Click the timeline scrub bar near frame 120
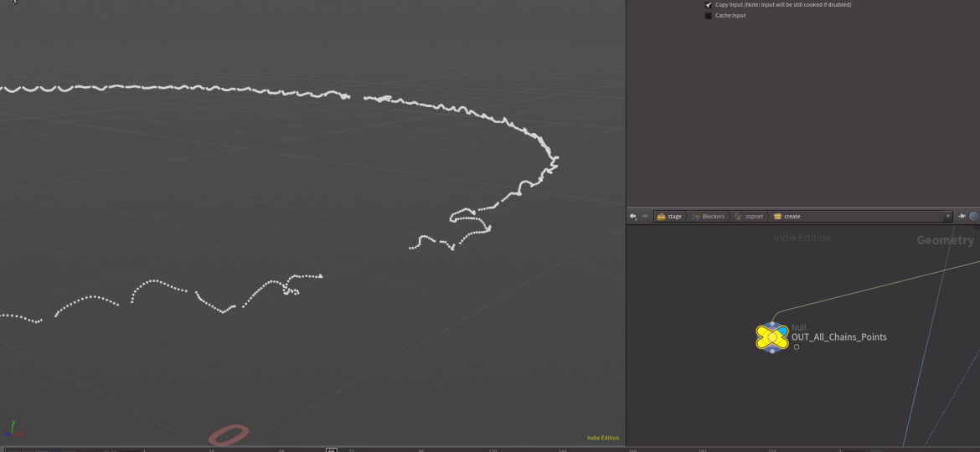The image size is (980, 452). click(493, 449)
